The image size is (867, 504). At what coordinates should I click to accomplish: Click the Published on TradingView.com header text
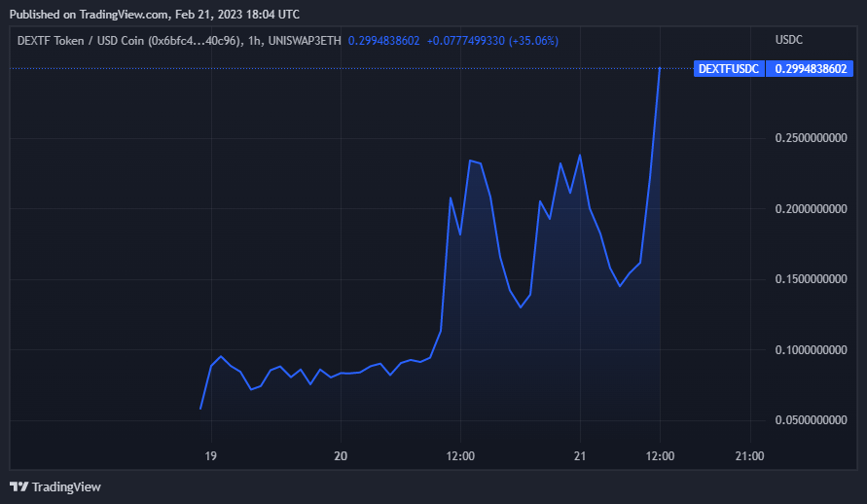tap(154, 15)
